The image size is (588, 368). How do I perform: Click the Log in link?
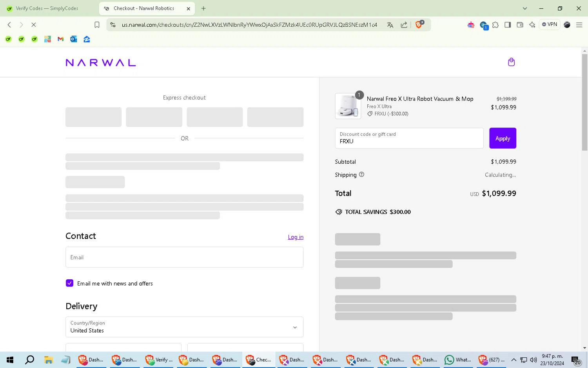pos(296,237)
